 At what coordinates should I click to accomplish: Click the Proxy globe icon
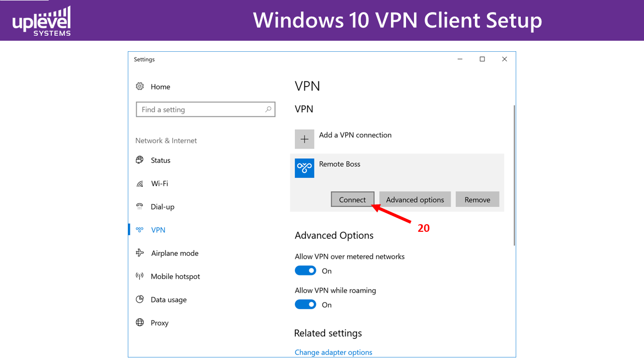[140, 322]
